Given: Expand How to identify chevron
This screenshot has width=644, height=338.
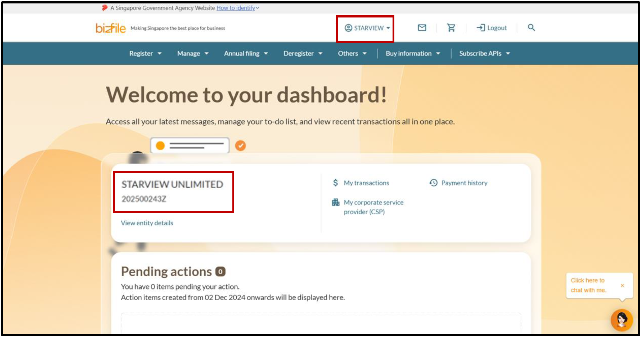Looking at the screenshot, I should coord(258,8).
